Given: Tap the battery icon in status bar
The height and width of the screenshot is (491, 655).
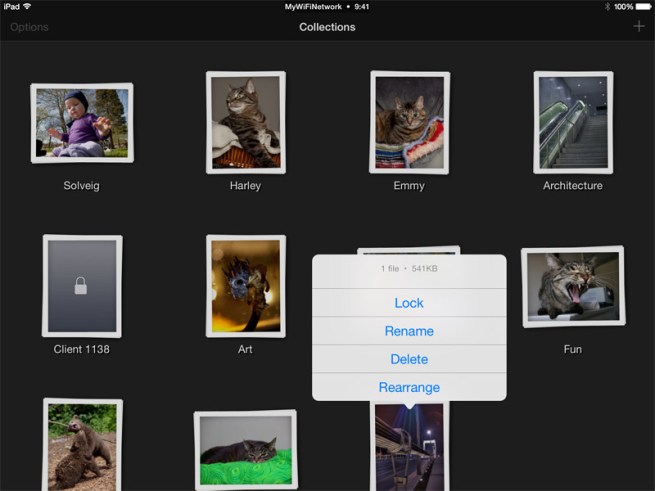Looking at the screenshot, I should pyautogui.click(x=643, y=6).
